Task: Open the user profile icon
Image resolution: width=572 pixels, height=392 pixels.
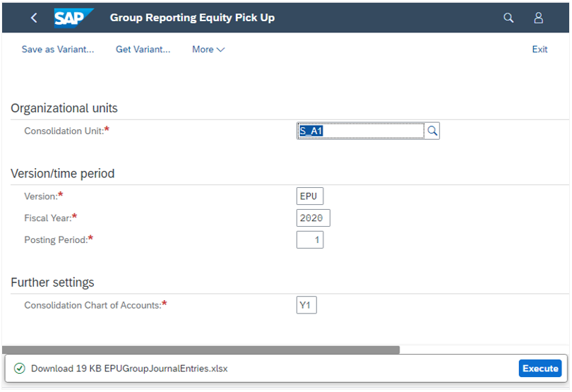Action: point(538,18)
